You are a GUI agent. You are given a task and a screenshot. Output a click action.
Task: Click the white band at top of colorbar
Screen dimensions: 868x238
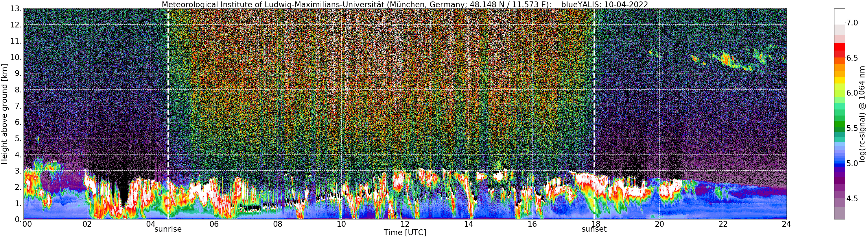pos(839,16)
